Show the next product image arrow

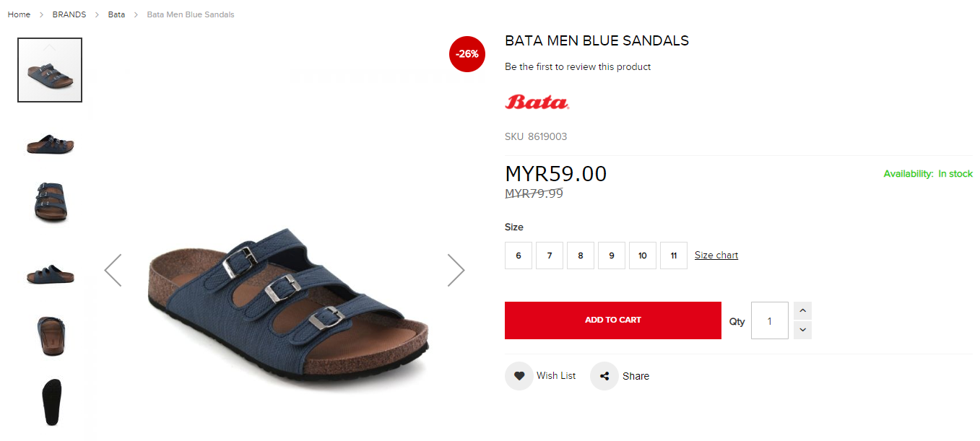pyautogui.click(x=456, y=270)
